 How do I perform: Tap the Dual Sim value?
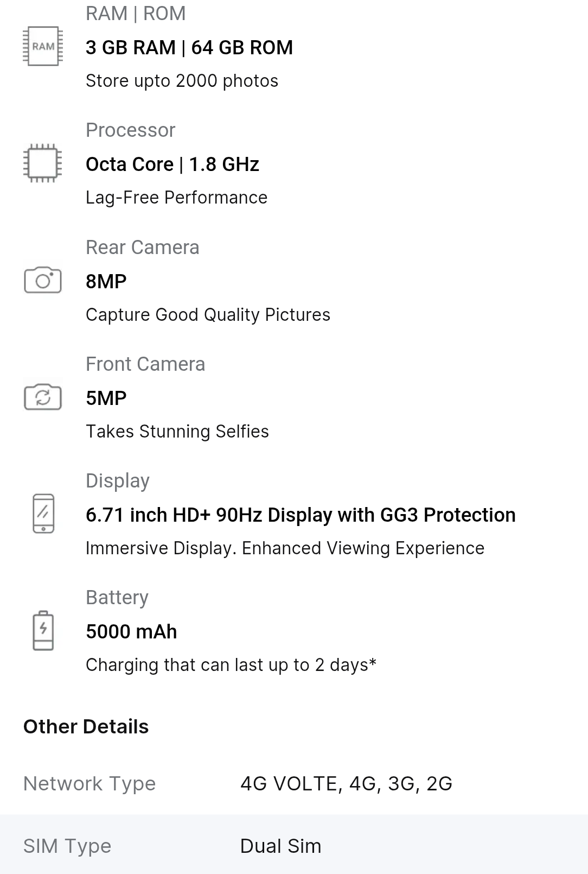280,846
